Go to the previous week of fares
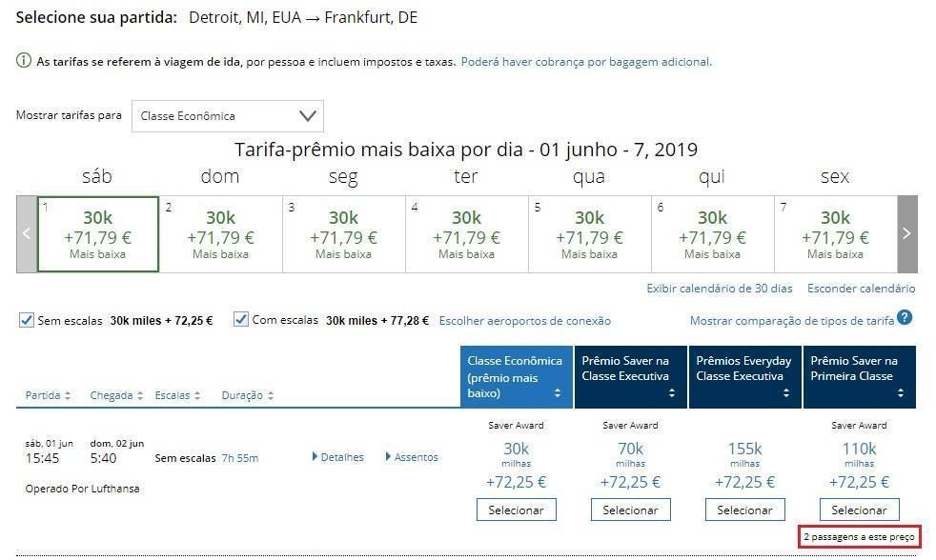This screenshot has height=560, width=936. 27,233
